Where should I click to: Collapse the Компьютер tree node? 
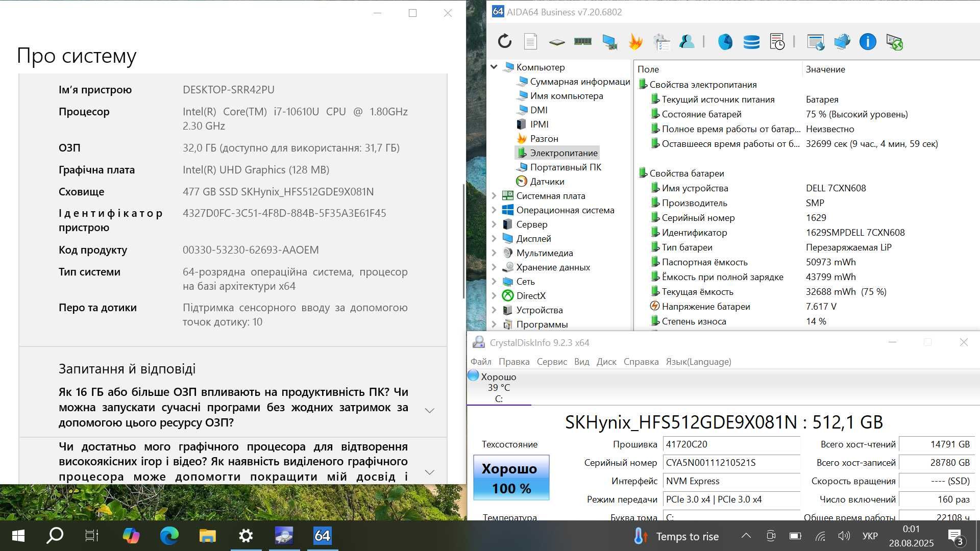[494, 67]
